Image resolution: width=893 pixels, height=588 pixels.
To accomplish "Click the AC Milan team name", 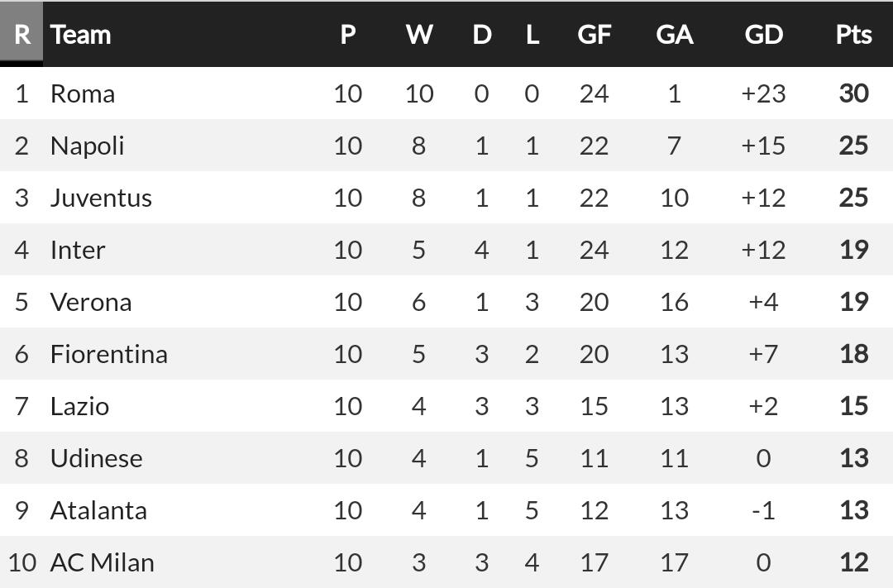I will [102, 562].
